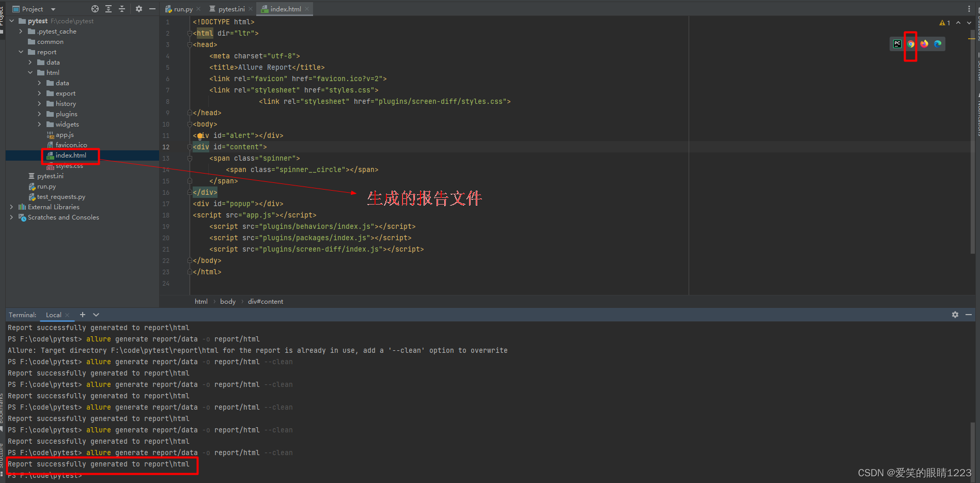This screenshot has width=980, height=483.
Task: Close the pytest.ini editor tab
Action: tap(251, 9)
